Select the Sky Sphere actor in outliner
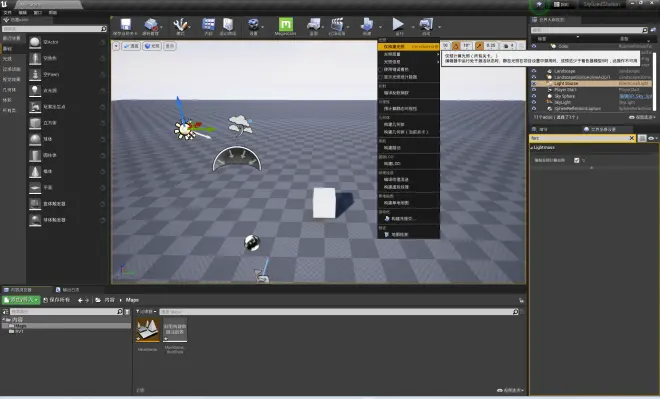Image resolution: width=660 pixels, height=399 pixels. [564, 96]
